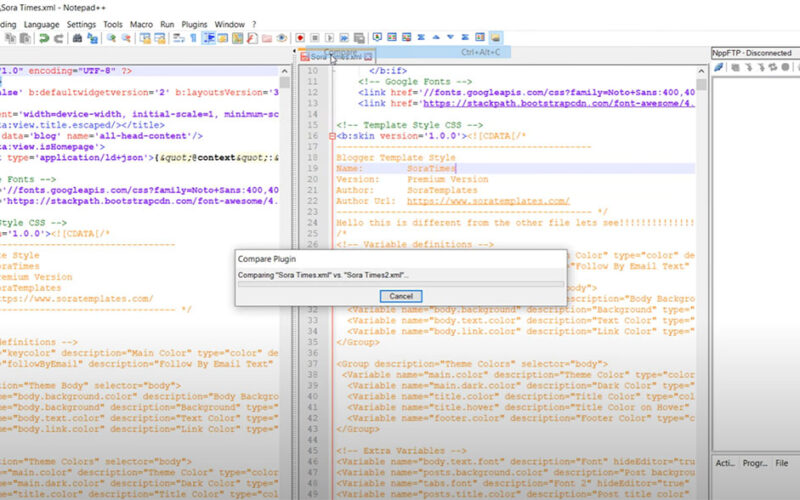Click the left pane scrollbar up arrow

285,71
